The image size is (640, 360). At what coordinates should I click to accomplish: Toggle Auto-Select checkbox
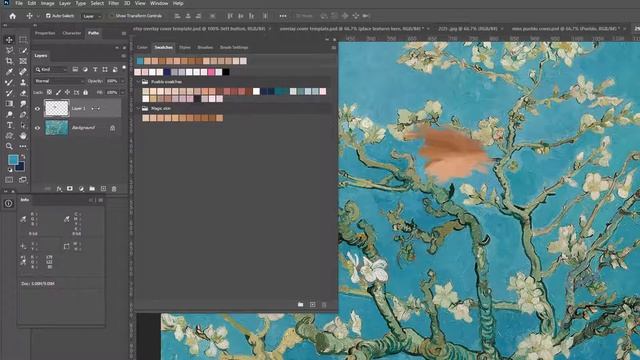click(x=48, y=16)
